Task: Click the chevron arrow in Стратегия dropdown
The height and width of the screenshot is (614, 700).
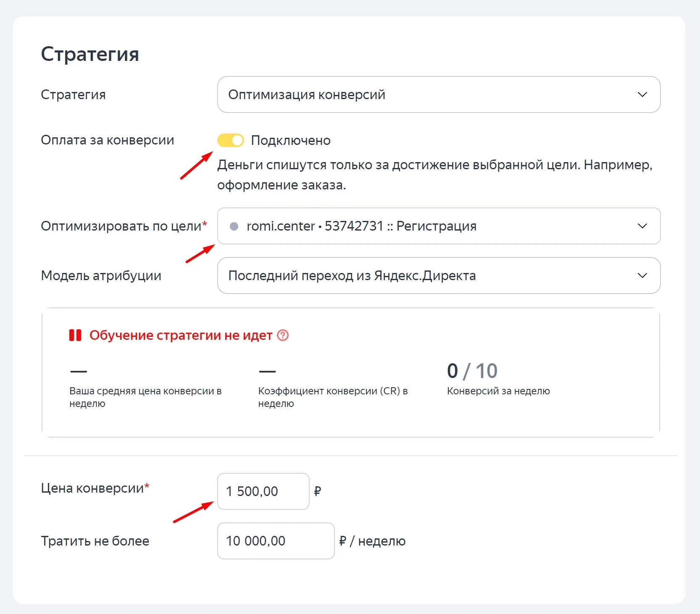Action: click(642, 94)
